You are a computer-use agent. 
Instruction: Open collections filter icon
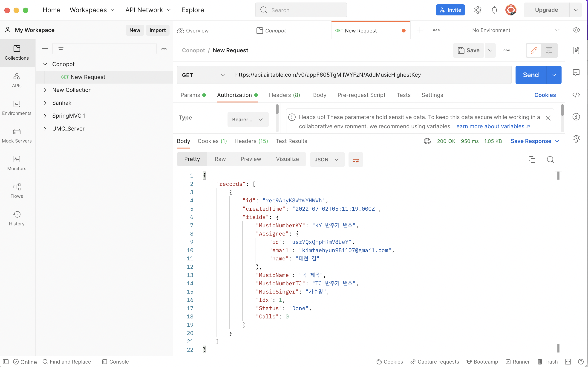[61, 49]
